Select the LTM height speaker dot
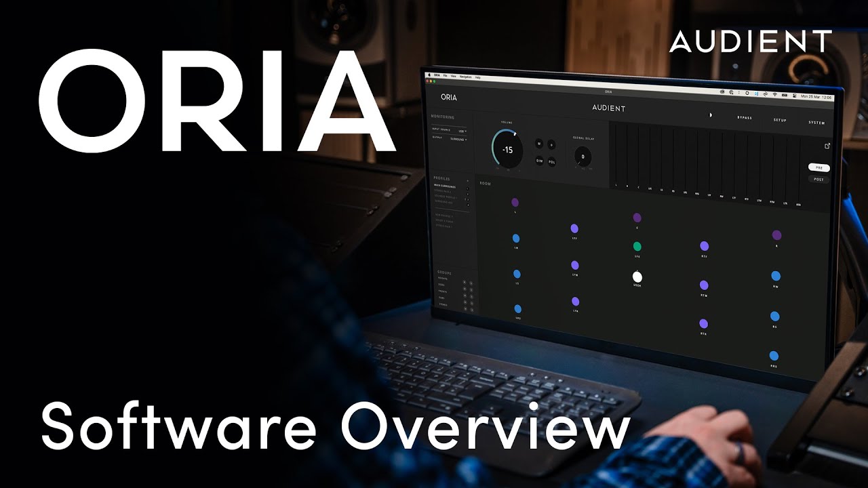 575,265
